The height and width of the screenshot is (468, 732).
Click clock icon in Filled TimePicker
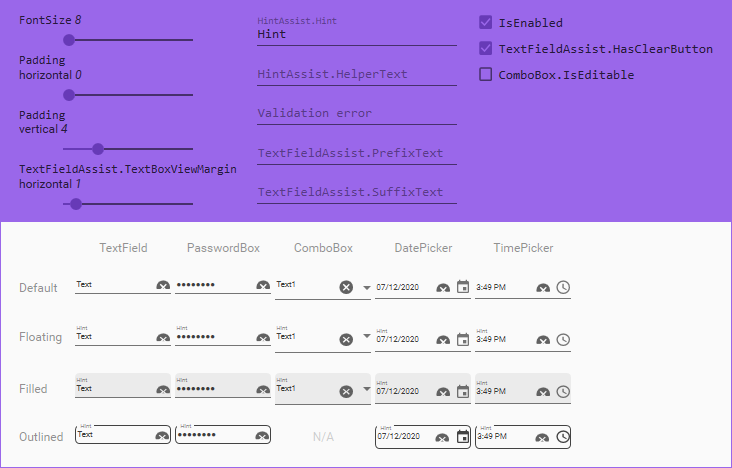coord(563,391)
